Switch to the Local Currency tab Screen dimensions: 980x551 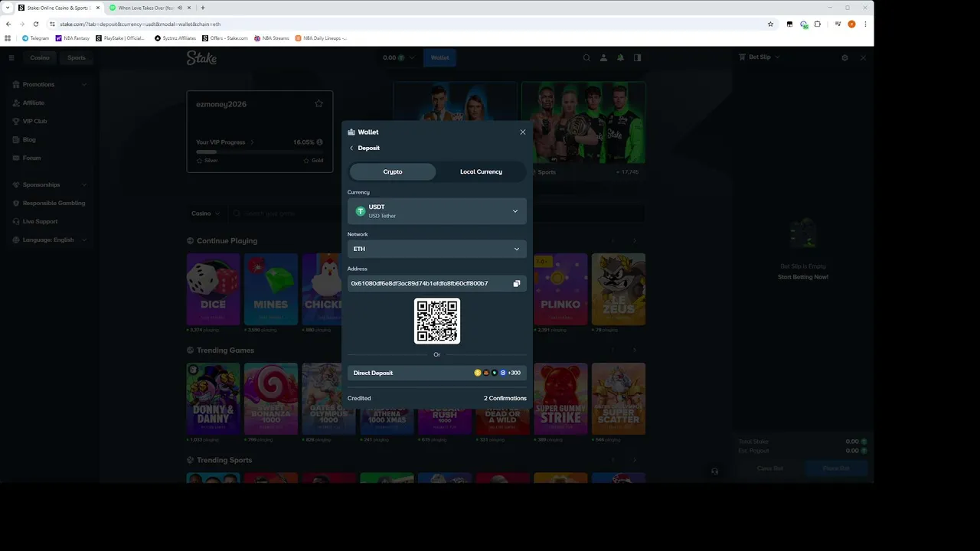481,171
